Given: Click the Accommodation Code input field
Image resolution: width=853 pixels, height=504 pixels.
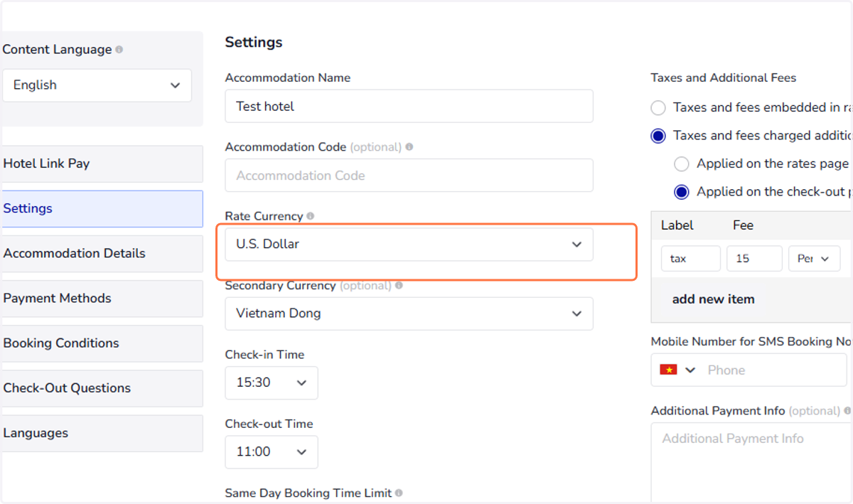Looking at the screenshot, I should coord(409,175).
